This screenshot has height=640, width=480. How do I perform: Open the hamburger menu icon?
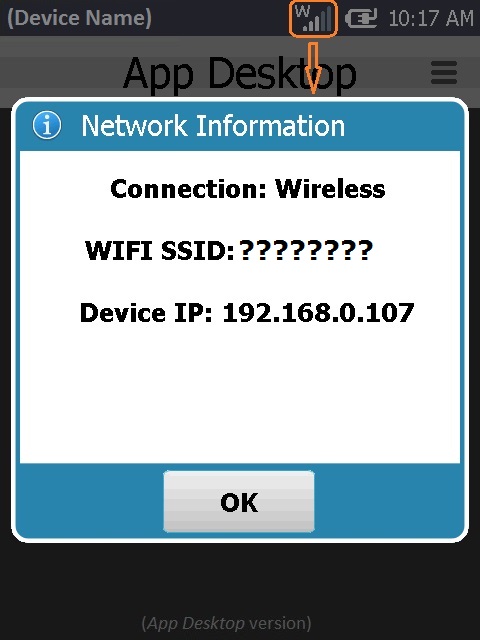[444, 73]
